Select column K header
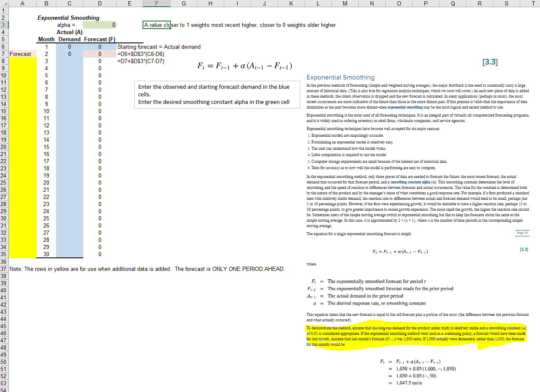The width and height of the screenshot is (540, 392). (291, 3)
